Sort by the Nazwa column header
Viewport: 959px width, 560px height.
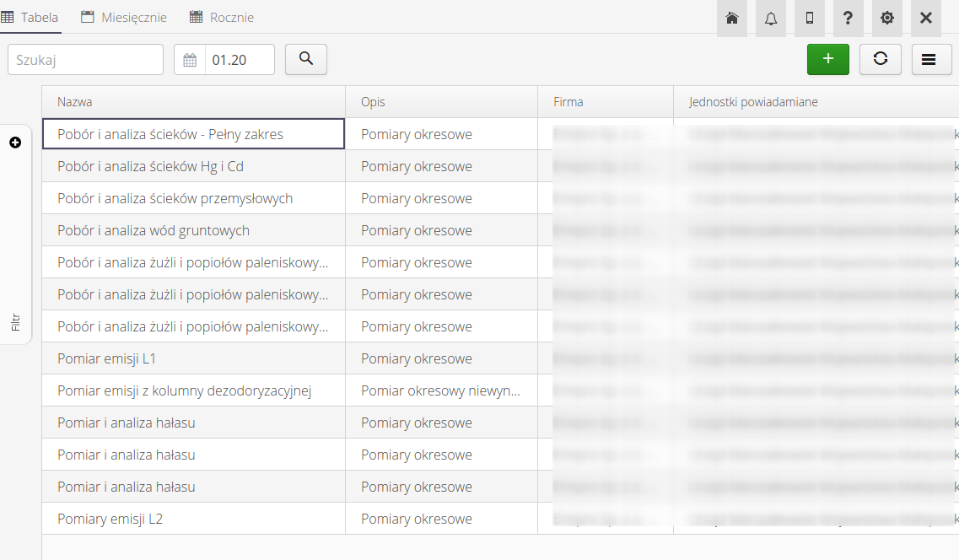pos(75,102)
